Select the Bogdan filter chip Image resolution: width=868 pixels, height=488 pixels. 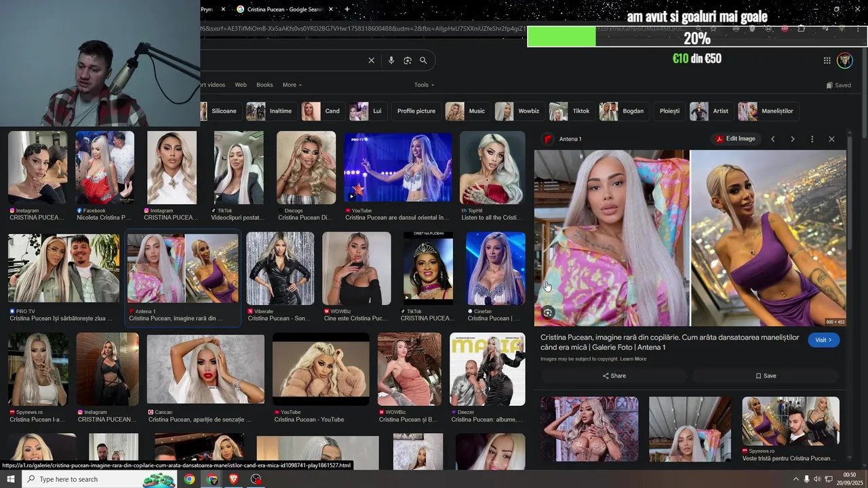coord(624,111)
